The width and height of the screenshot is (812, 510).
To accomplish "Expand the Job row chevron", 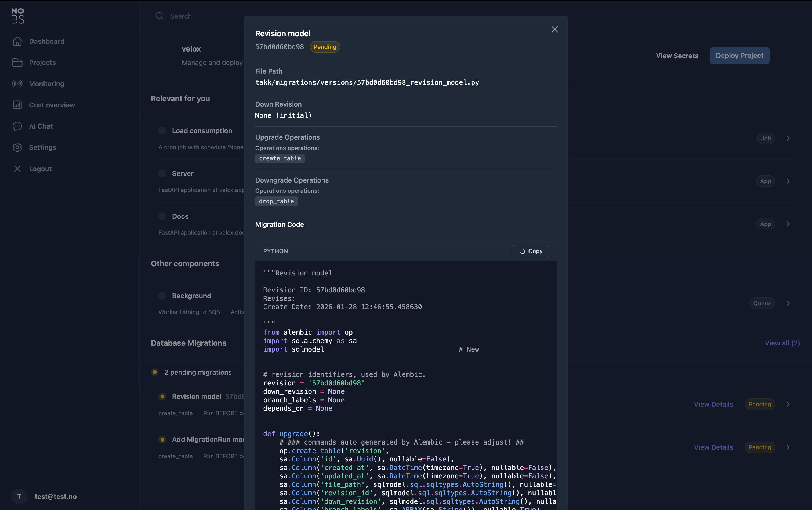I will point(788,138).
